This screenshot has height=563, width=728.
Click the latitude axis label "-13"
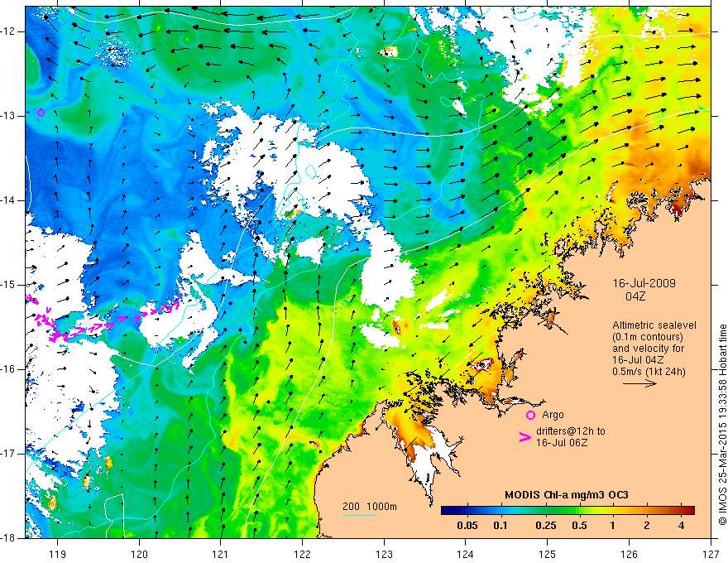pos(9,116)
